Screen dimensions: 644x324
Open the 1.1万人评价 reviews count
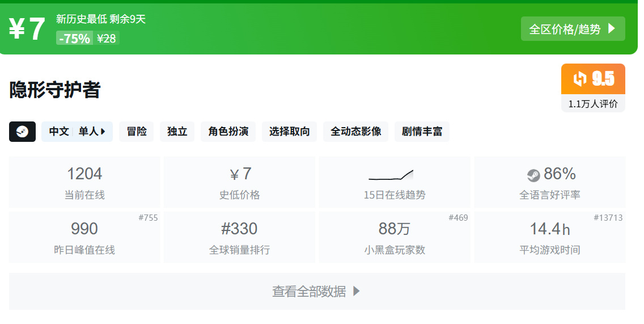(593, 104)
